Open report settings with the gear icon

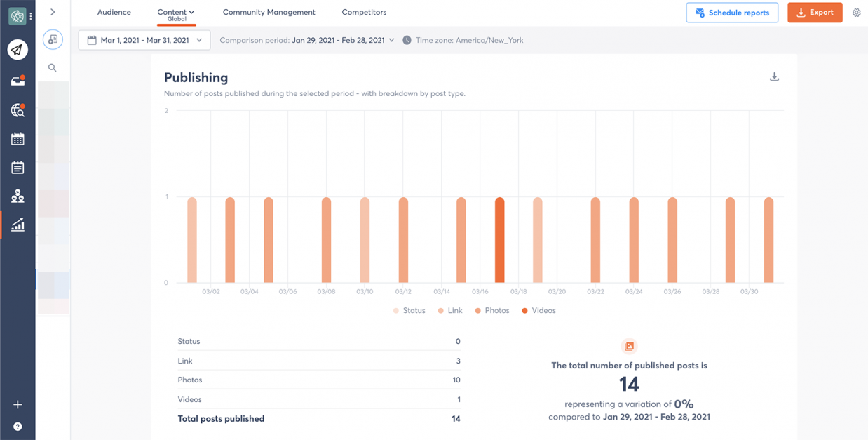click(x=856, y=12)
